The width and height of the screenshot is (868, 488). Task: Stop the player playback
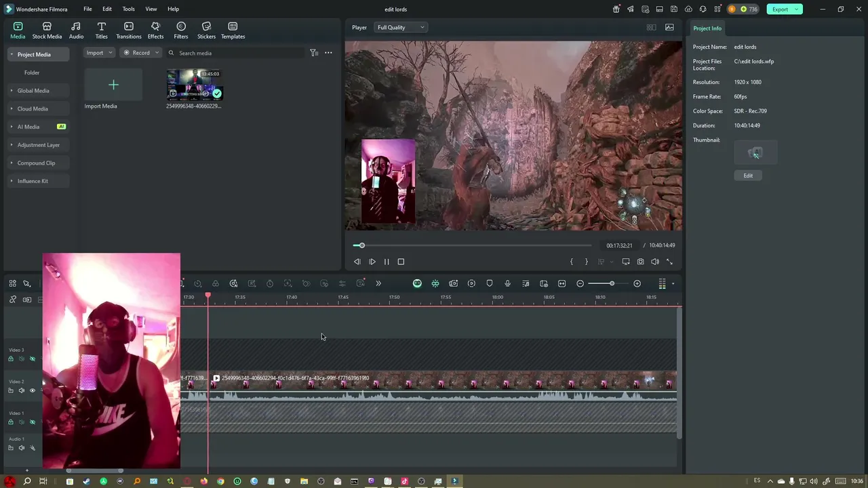(x=401, y=262)
